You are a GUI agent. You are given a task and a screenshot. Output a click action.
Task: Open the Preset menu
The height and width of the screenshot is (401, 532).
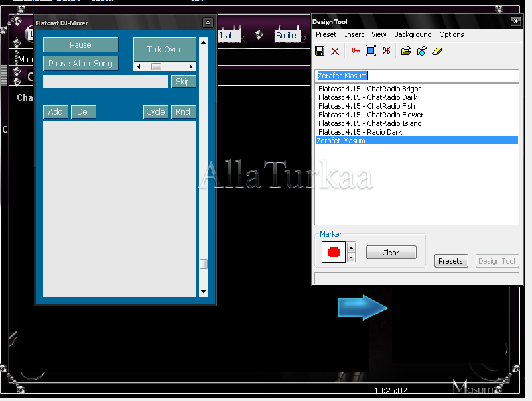[x=326, y=34]
